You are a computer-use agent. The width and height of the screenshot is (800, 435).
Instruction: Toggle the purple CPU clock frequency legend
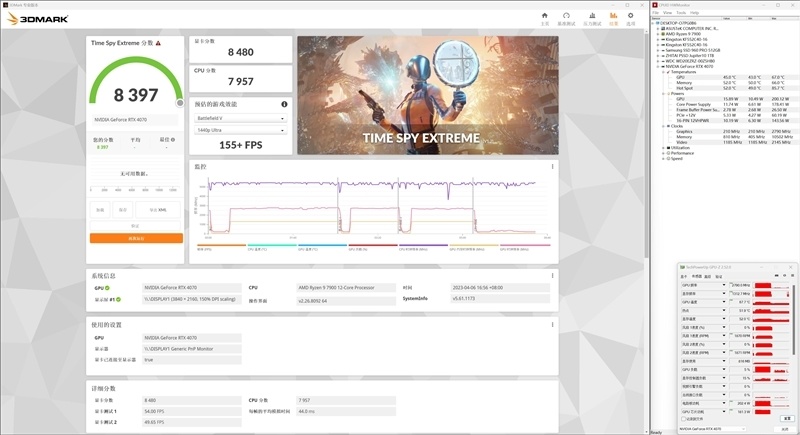pos(423,247)
